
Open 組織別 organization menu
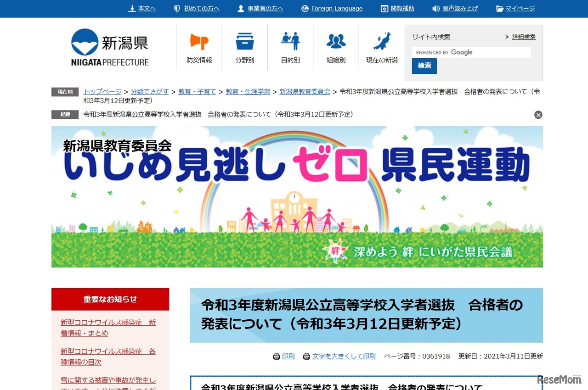click(336, 47)
